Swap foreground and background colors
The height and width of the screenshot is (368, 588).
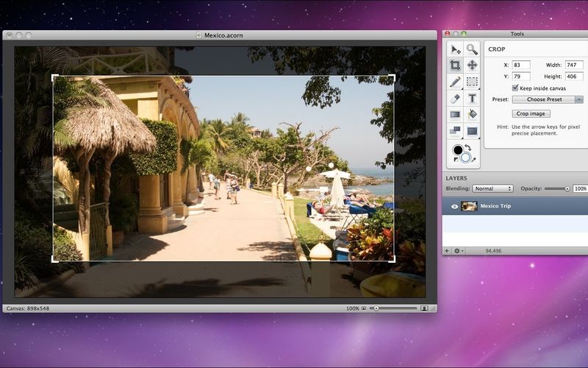pos(468,148)
